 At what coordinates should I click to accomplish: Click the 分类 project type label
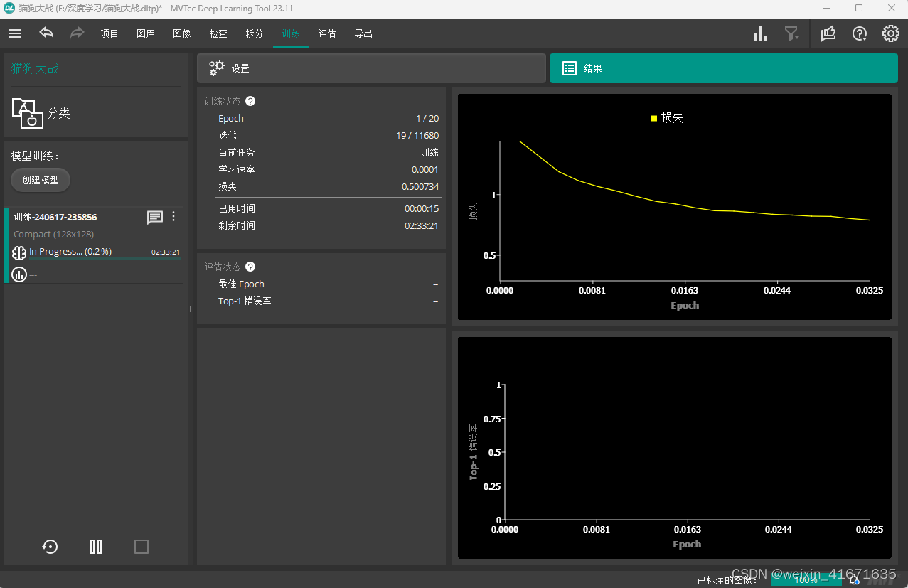tap(59, 114)
